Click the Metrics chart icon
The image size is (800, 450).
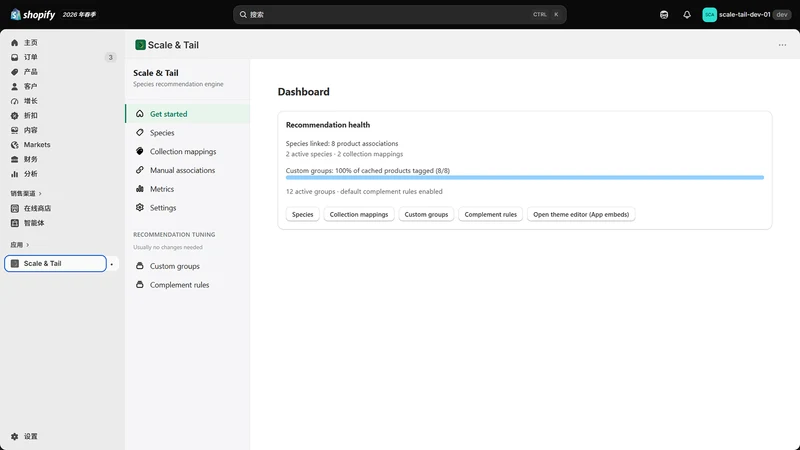[139, 189]
